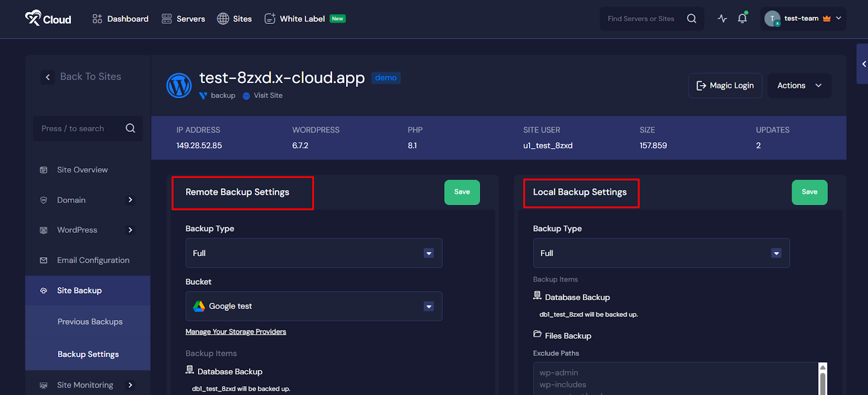Click the search magnifier icon in top bar

coord(691,18)
